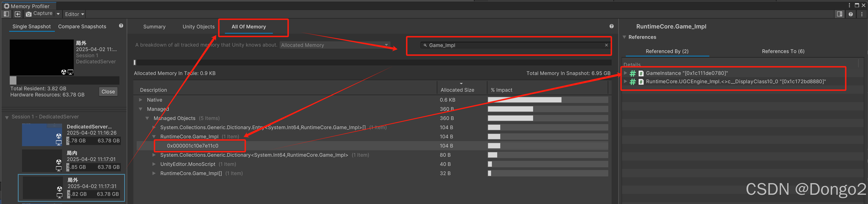Switch to the Compare Snapshots tab
The width and height of the screenshot is (868, 204).
click(x=82, y=27)
